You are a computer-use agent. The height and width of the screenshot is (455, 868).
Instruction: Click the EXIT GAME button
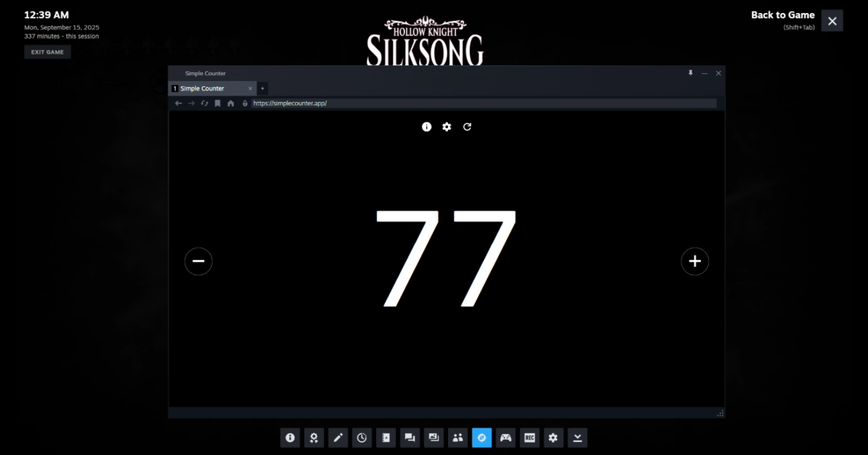click(47, 52)
